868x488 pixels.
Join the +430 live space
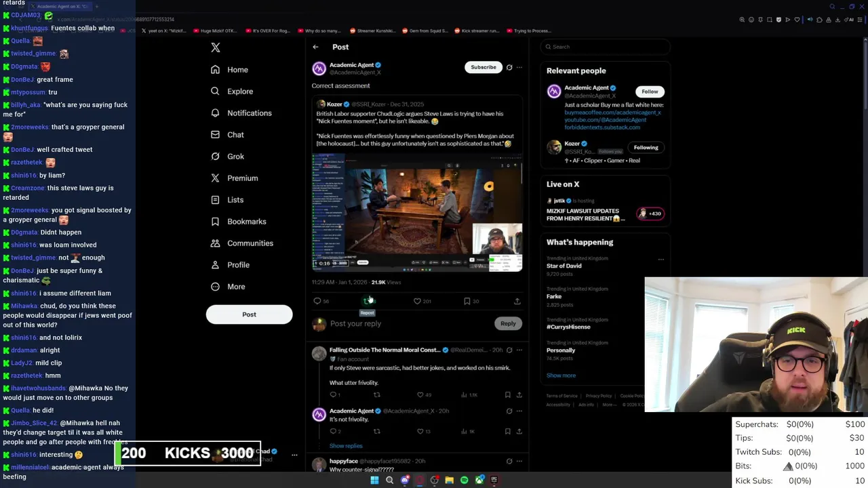[650, 213]
